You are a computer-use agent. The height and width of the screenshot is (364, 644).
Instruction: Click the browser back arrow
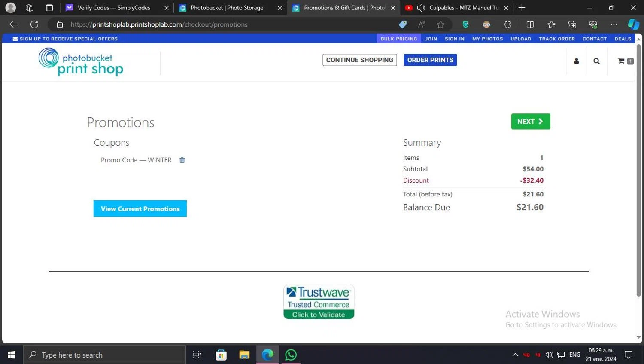coord(13,24)
